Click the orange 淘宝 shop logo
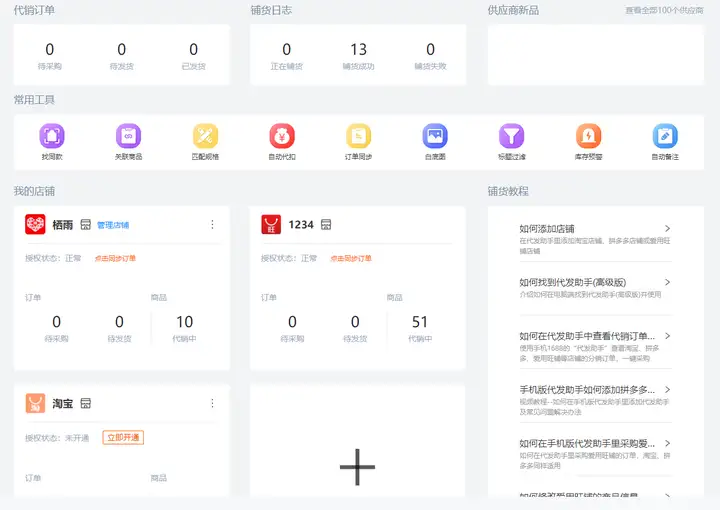720x510 pixels. click(x=35, y=403)
